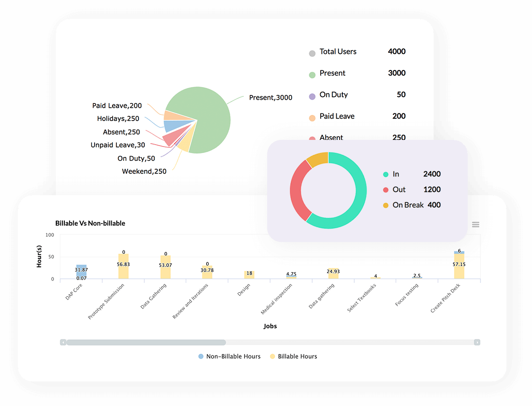Click the red Out segment of the donut chart

click(296, 190)
